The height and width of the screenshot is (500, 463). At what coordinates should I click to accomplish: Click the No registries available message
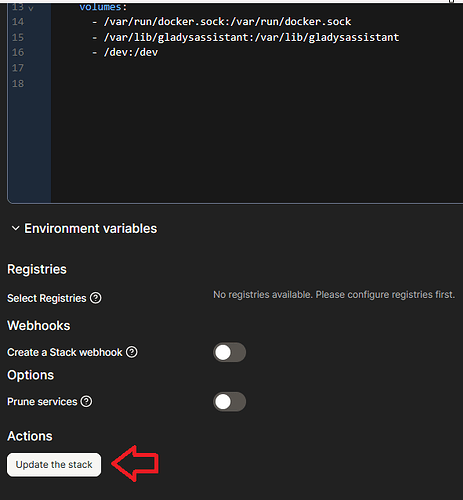[x=334, y=295]
